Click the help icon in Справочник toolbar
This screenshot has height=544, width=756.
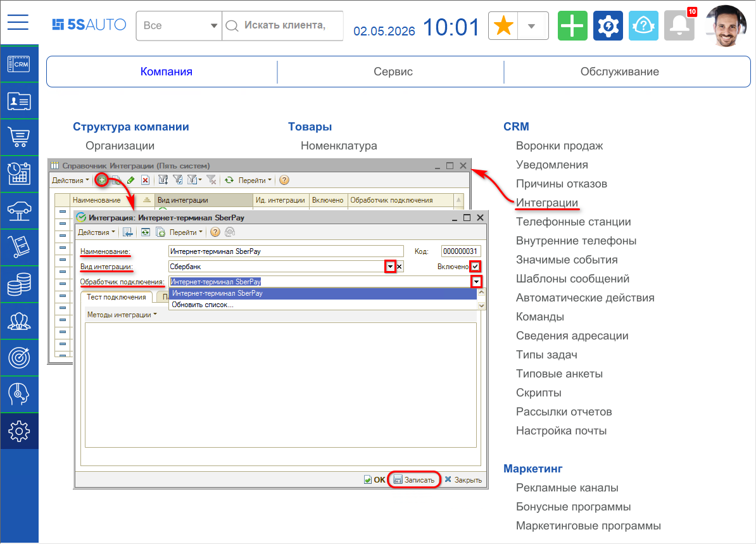[x=284, y=180]
